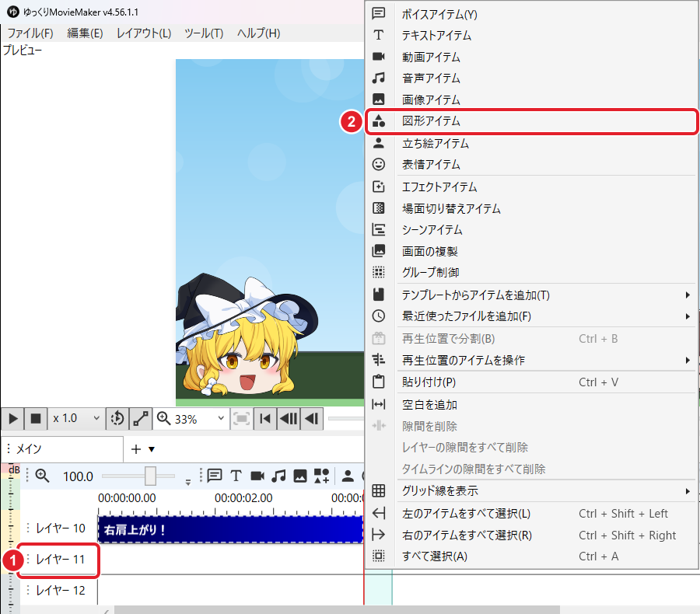
Task: Choose 立ち絵アイテム from context menu
Action: 531,143
